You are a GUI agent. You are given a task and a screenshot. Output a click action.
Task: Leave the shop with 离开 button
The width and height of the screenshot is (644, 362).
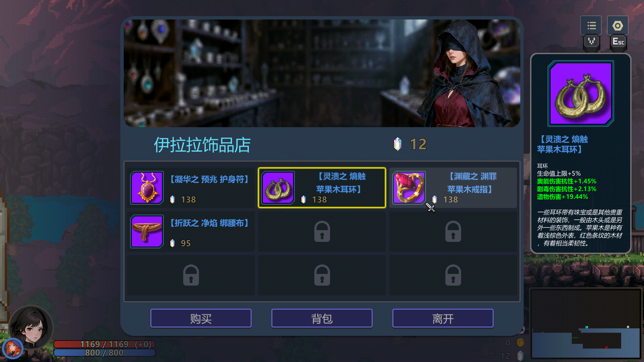click(443, 318)
